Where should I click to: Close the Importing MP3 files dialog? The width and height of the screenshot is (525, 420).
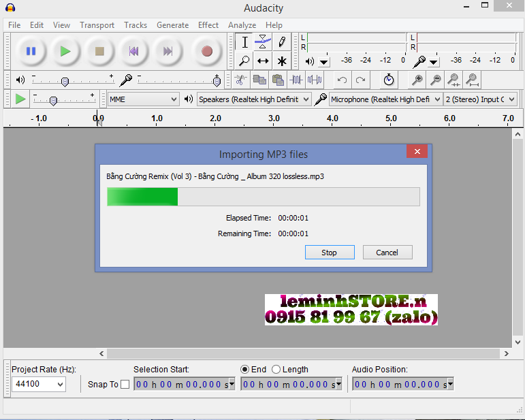click(x=417, y=151)
